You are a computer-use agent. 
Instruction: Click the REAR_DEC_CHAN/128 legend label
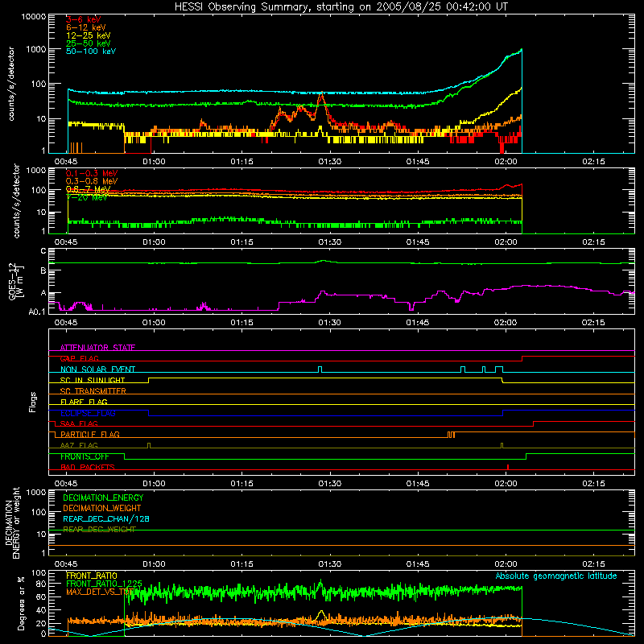pos(106,518)
